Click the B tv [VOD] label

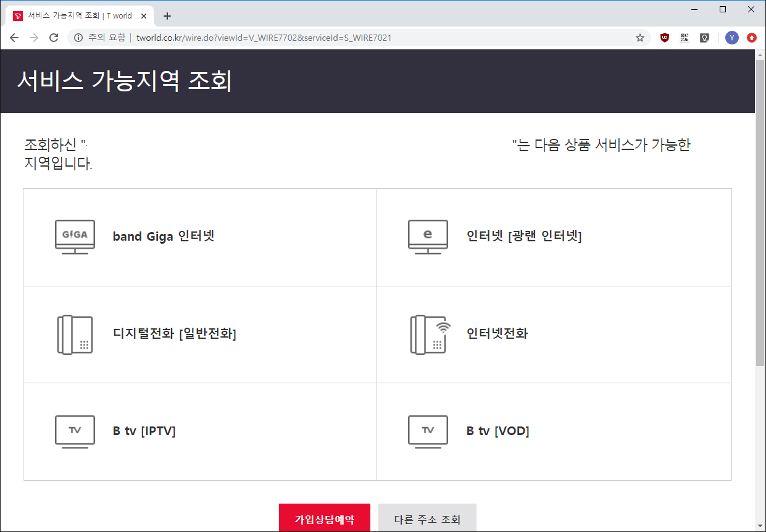[x=498, y=431]
